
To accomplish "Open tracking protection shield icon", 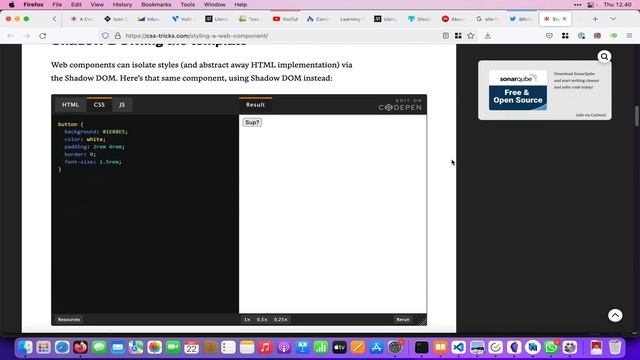I will 105,36.
